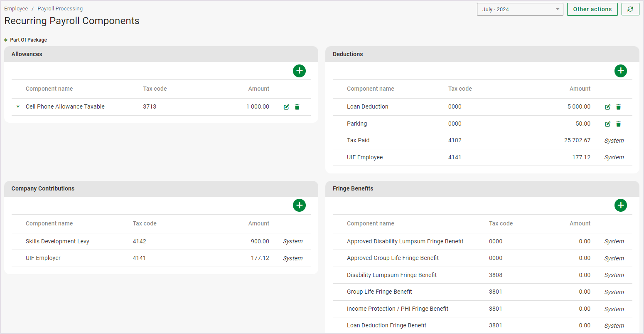Delete the Parking deduction entry
The width and height of the screenshot is (644, 334).
tap(618, 124)
